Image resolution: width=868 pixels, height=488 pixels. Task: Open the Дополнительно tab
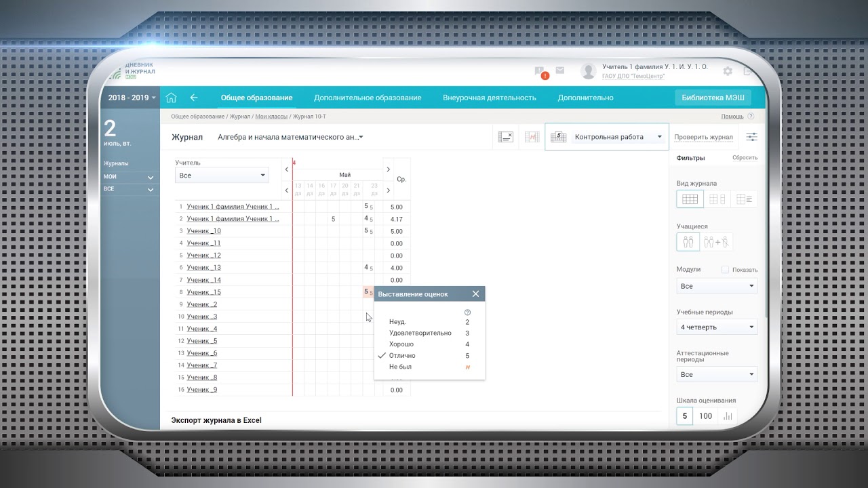(586, 98)
